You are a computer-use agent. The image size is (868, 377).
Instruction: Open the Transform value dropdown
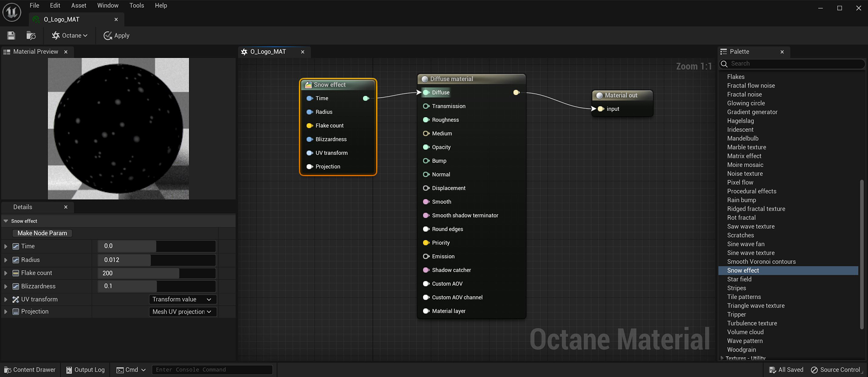182,300
